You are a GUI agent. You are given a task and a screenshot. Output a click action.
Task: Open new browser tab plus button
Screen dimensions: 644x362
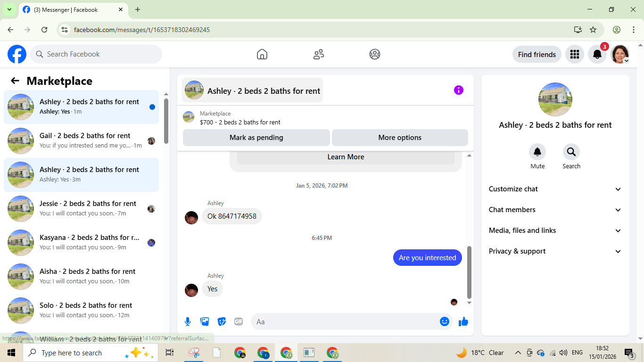(x=138, y=9)
